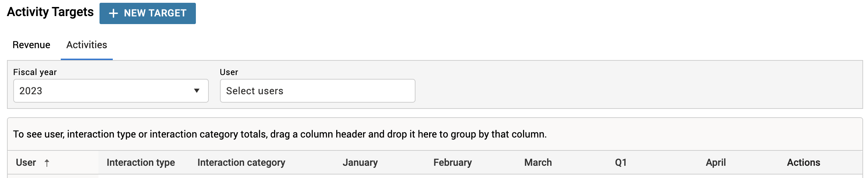Click the group-by drop area hint text
868x178 pixels.
tap(280, 134)
